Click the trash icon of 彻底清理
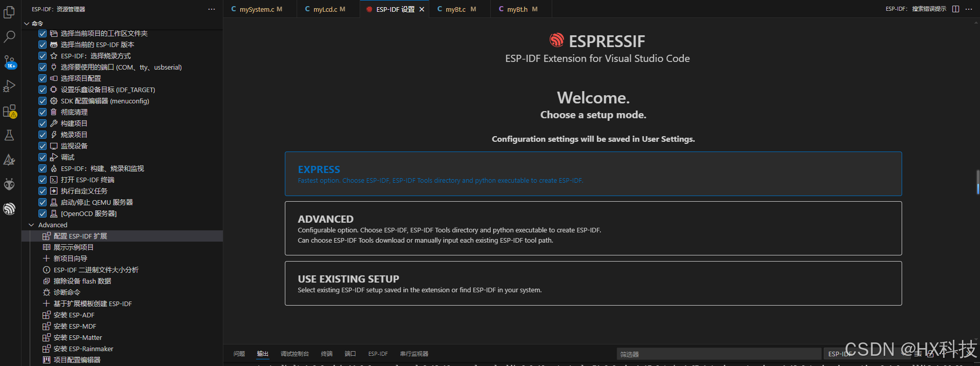Viewport: 980px width, 366px height. pyautogui.click(x=54, y=112)
